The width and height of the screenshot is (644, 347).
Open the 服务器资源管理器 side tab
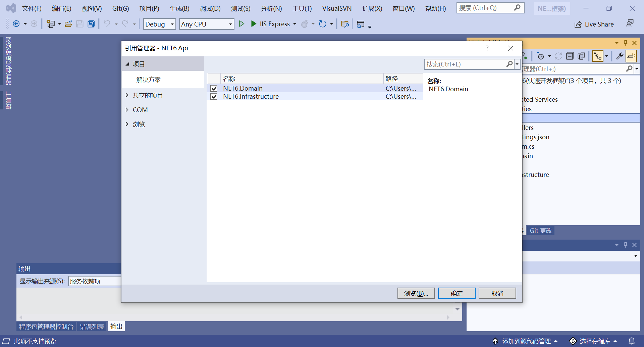8,61
